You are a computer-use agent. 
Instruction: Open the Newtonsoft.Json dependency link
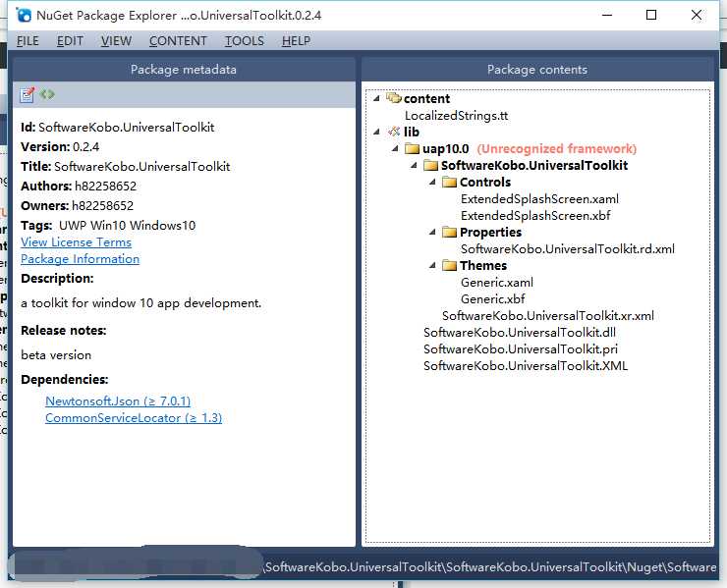[118, 401]
